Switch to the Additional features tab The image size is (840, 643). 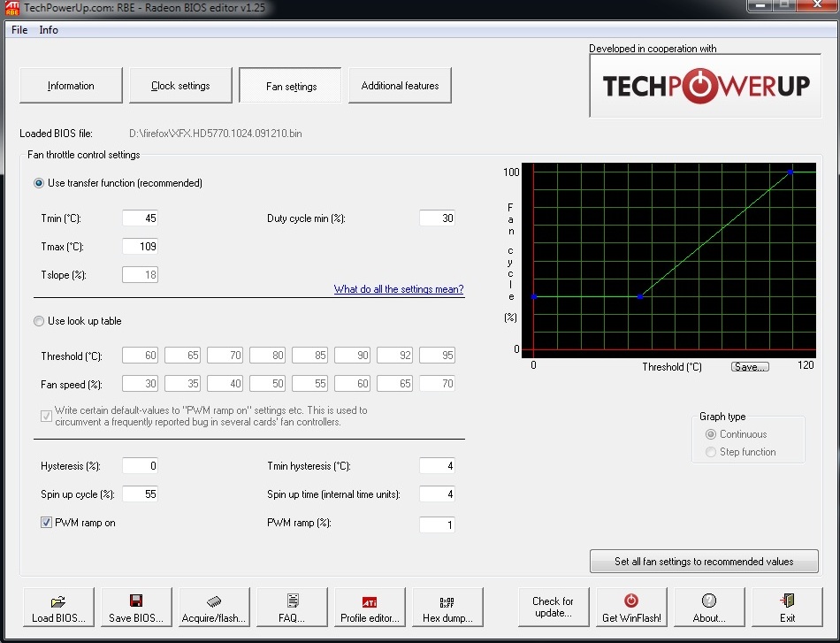pos(401,85)
